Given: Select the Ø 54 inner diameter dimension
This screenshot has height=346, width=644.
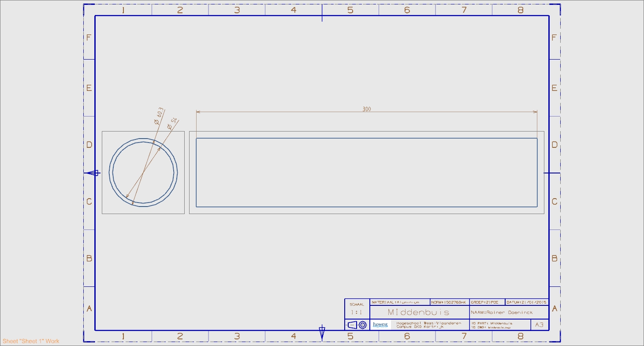Looking at the screenshot, I should pyautogui.click(x=172, y=124).
